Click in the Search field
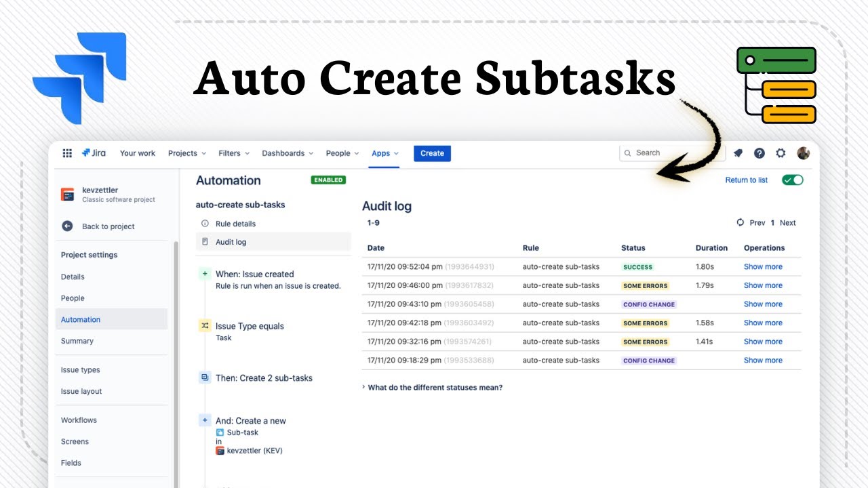This screenshot has width=868, height=488. click(x=672, y=153)
